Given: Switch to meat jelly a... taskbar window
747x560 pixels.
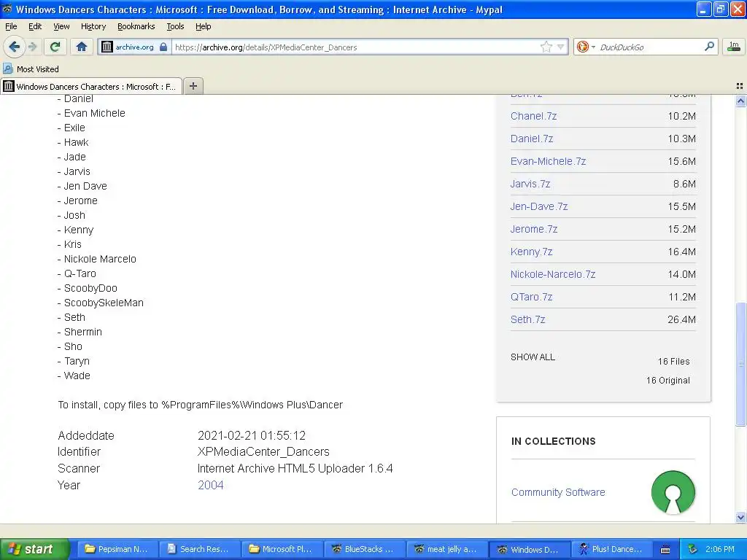Looking at the screenshot, I should 446,549.
